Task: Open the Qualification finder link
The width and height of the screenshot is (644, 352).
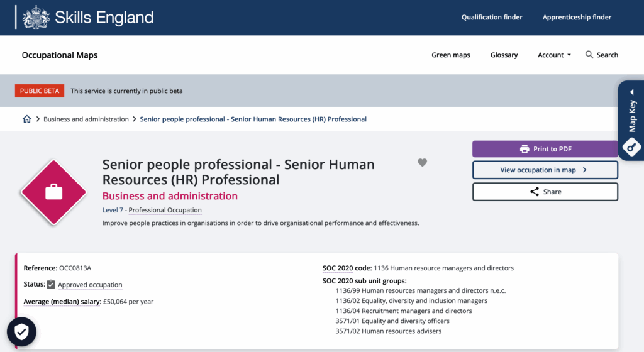Action: click(492, 17)
